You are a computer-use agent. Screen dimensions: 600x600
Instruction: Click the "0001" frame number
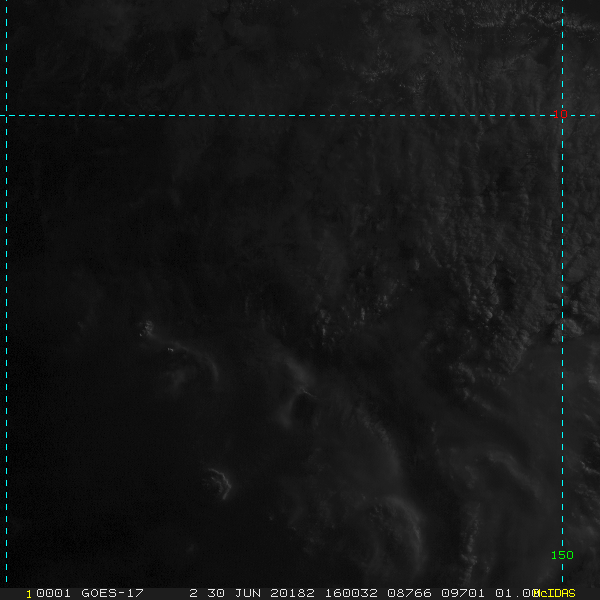pyautogui.click(x=53, y=593)
